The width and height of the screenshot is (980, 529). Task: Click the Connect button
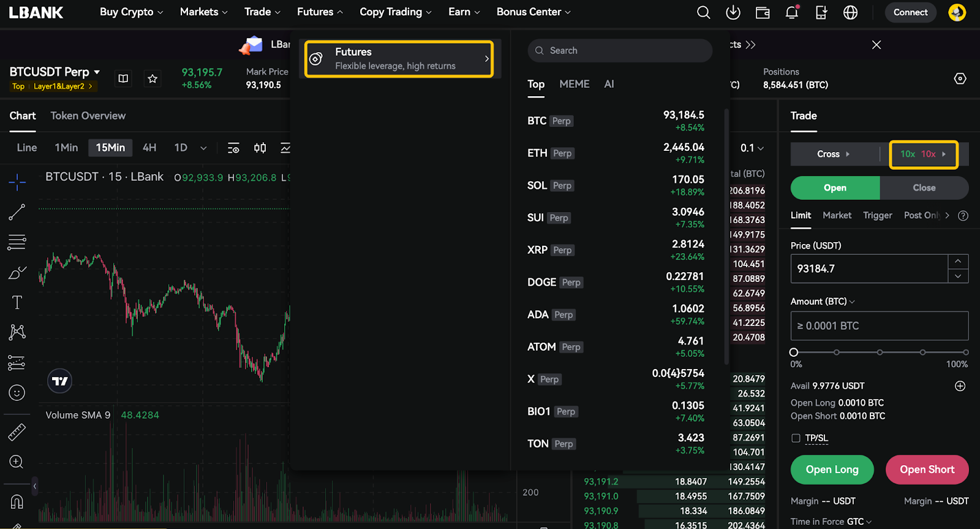pos(910,12)
